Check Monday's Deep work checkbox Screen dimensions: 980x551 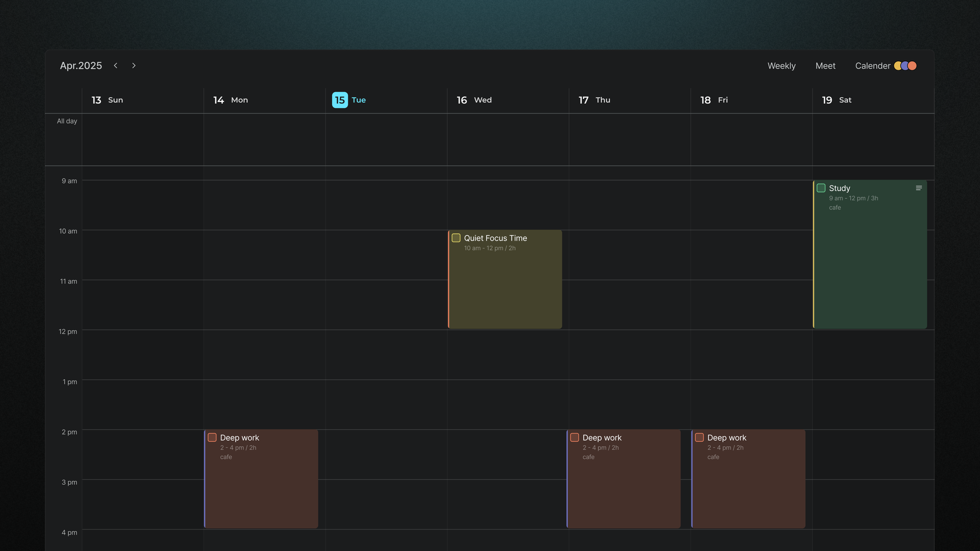pyautogui.click(x=212, y=437)
